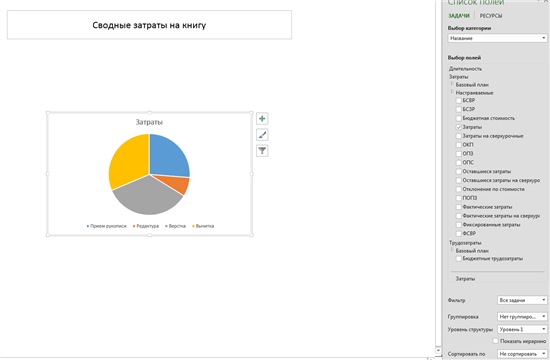550x360 pixels.
Task: Check Фактические затраты на сверхурочные field
Action: (458, 216)
